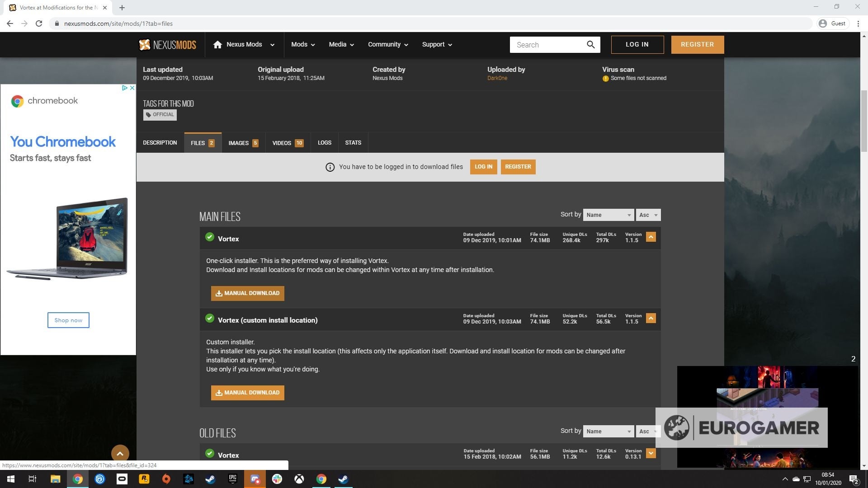868x488 pixels.
Task: Click Shop now in the Chromebook ad
Action: click(68, 320)
